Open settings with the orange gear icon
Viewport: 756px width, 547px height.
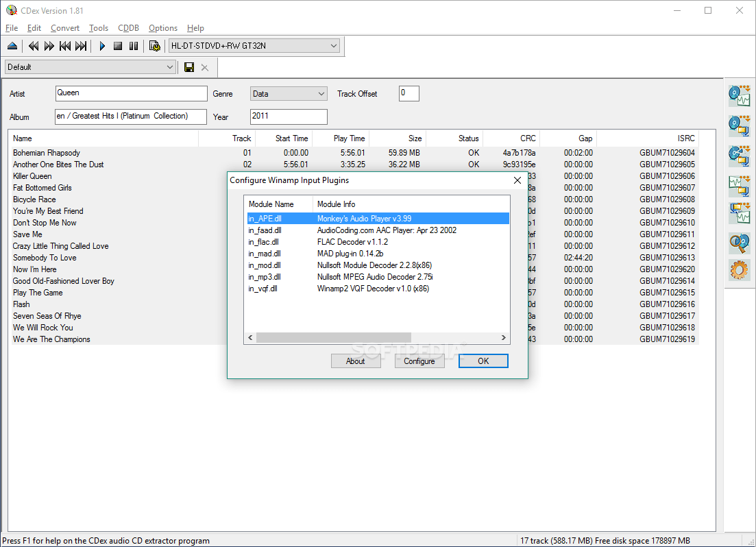(739, 269)
